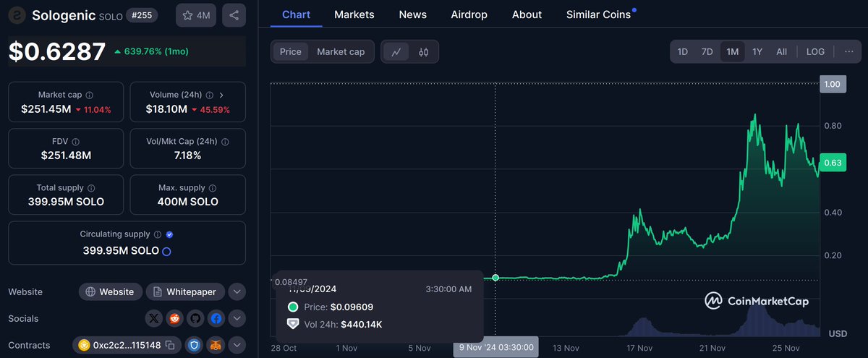Open the GitHub social link
868x358 pixels.
coord(195,318)
